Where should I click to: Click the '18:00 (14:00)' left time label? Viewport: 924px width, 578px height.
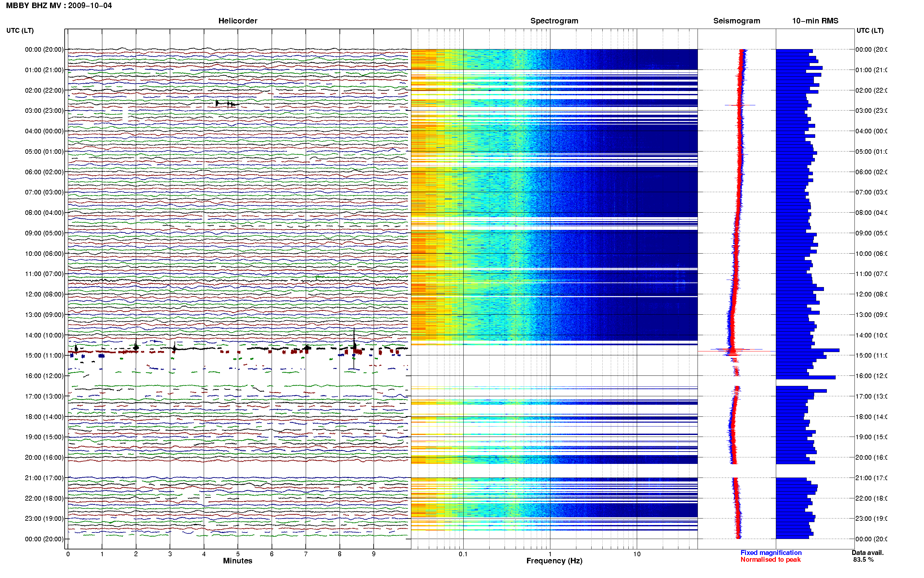44,417
